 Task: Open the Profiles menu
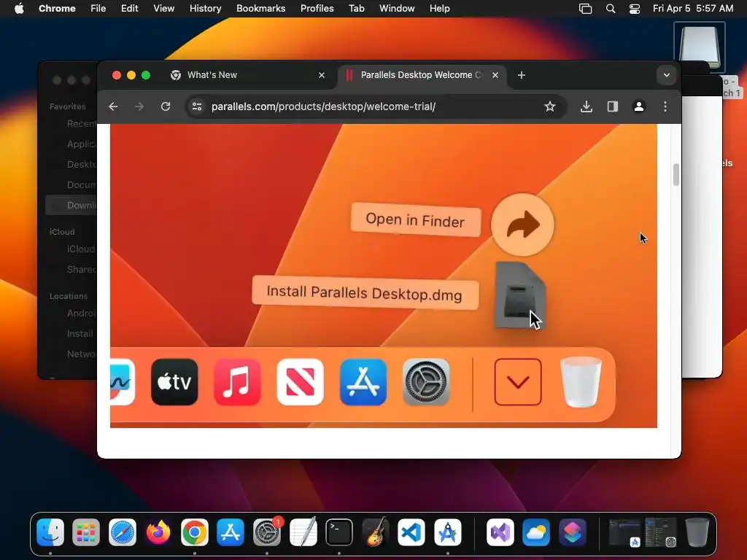(317, 9)
